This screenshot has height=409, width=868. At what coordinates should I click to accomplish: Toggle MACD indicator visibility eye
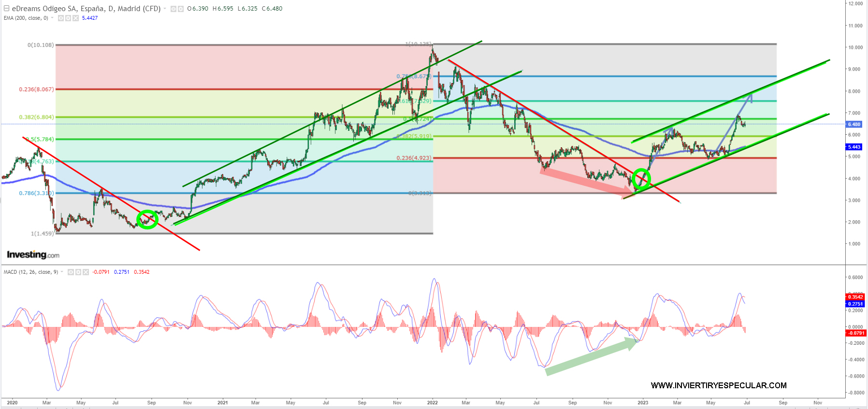coord(71,272)
